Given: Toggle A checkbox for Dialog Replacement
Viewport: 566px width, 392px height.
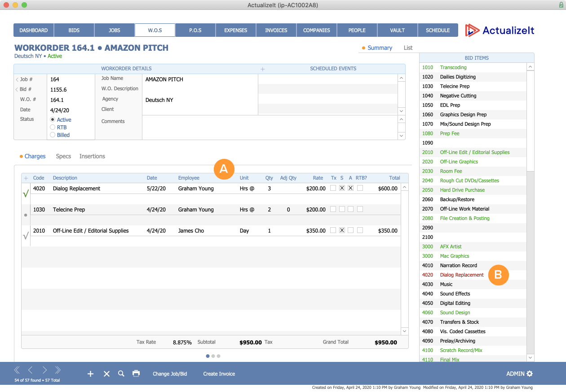Looking at the screenshot, I should coord(351,188).
